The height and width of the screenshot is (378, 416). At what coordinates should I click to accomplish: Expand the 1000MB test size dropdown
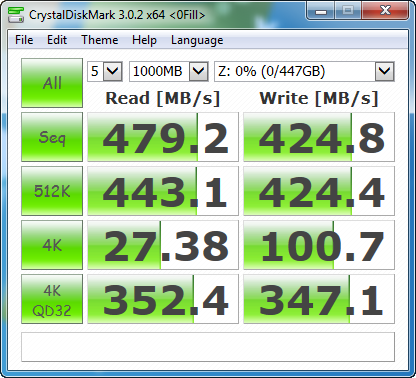click(199, 71)
